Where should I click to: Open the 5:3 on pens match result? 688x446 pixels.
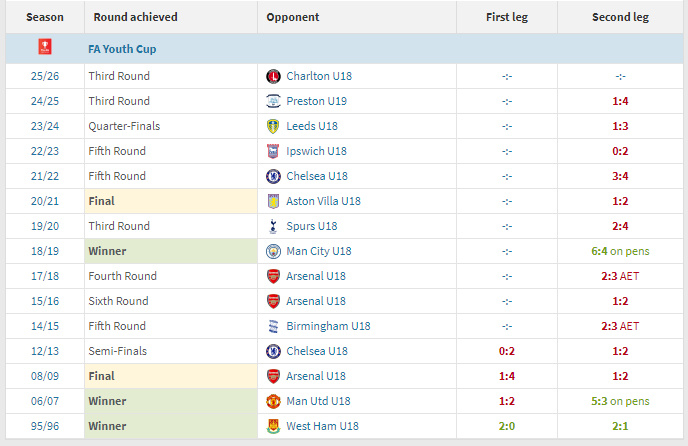(620, 401)
